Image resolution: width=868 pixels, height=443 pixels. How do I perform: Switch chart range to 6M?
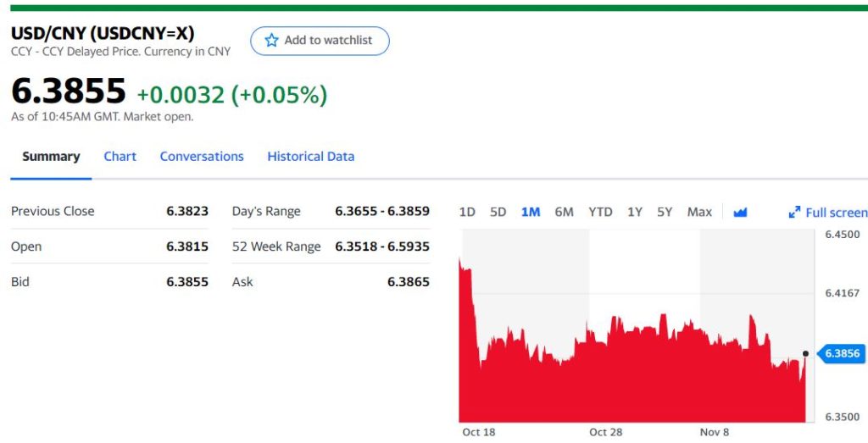[564, 212]
